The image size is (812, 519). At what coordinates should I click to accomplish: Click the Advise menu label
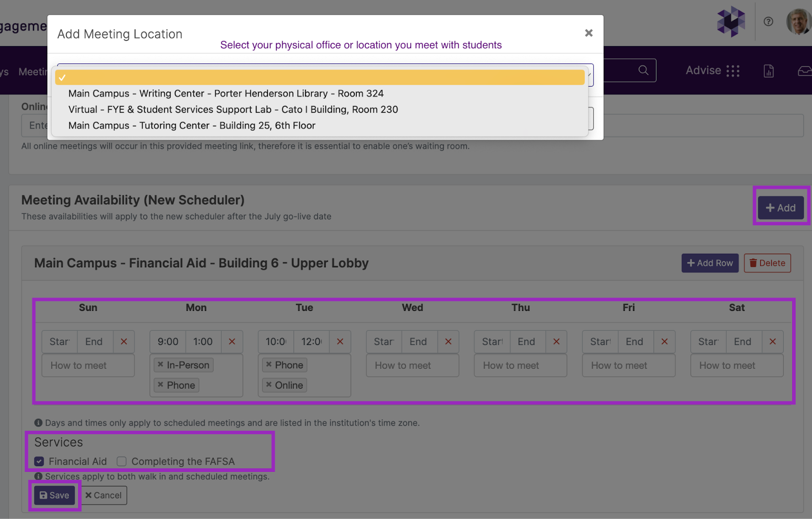[703, 71]
